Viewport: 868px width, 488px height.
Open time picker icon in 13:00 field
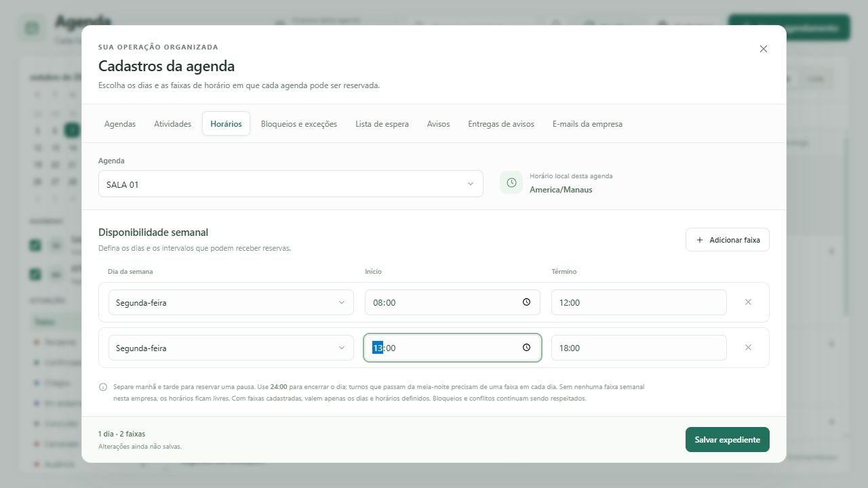(x=526, y=348)
